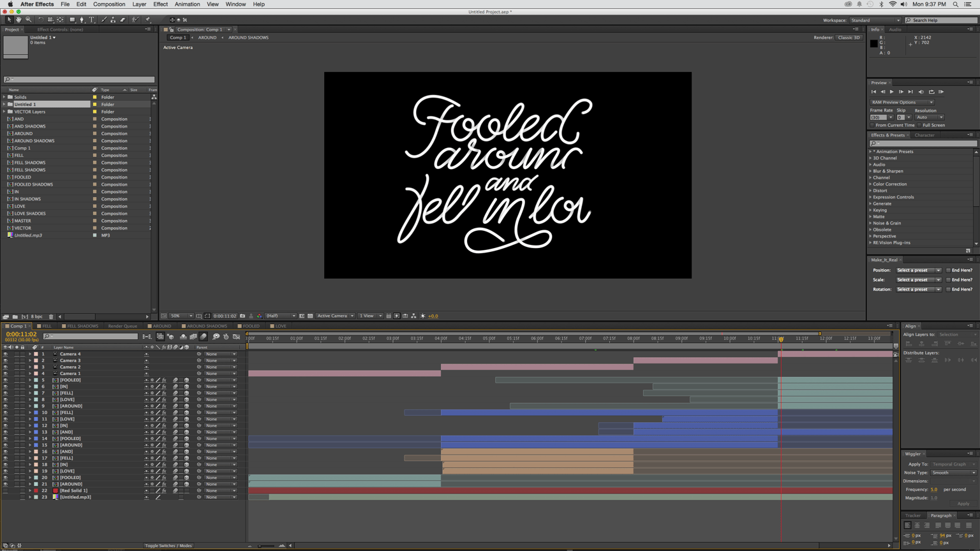Select the Puppet Pin tool
Image resolution: width=980 pixels, height=551 pixels.
point(147,20)
